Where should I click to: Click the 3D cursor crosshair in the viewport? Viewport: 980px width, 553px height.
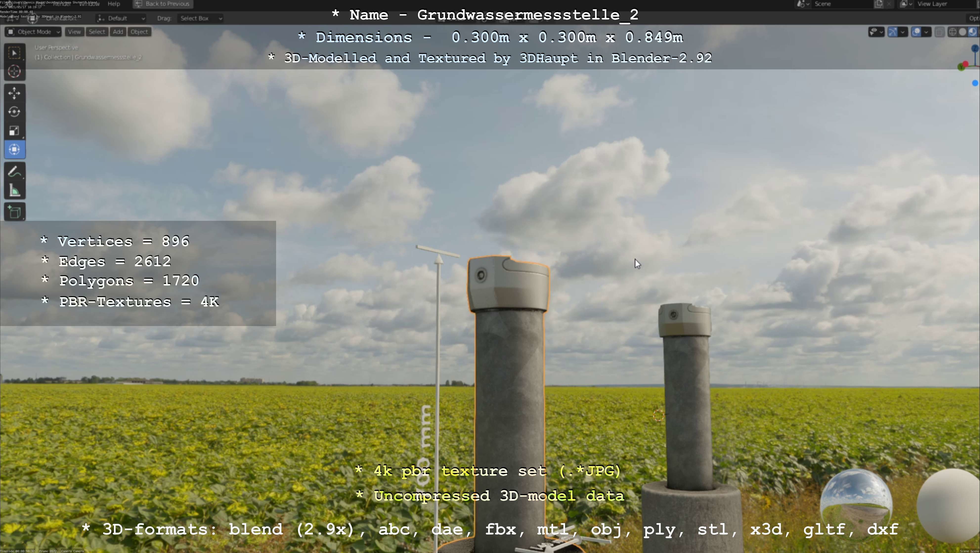658,415
